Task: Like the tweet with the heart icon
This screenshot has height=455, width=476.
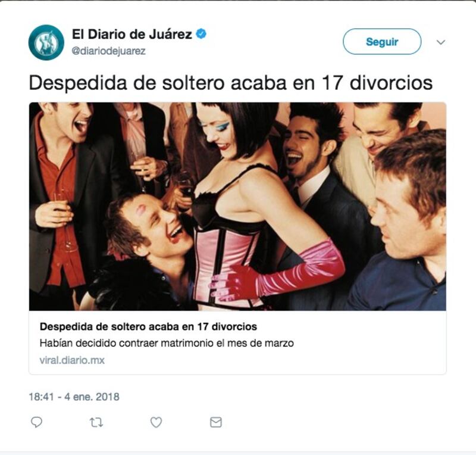Action: (x=156, y=422)
